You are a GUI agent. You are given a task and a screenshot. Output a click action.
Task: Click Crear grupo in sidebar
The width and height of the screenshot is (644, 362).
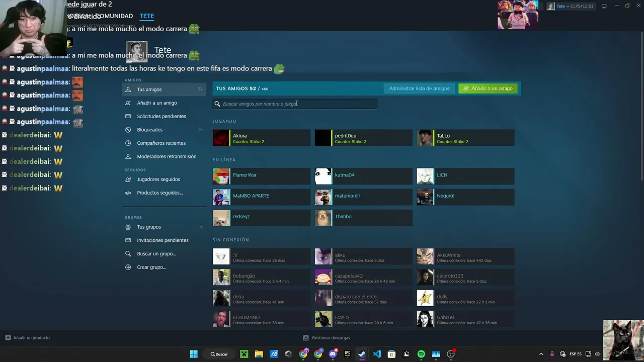tap(164, 267)
